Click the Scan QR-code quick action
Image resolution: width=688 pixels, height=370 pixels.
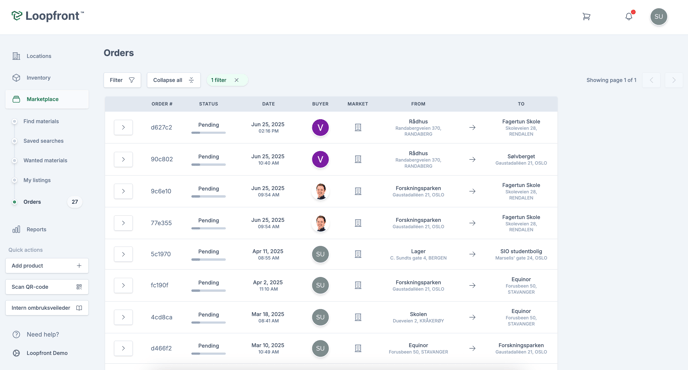point(47,287)
